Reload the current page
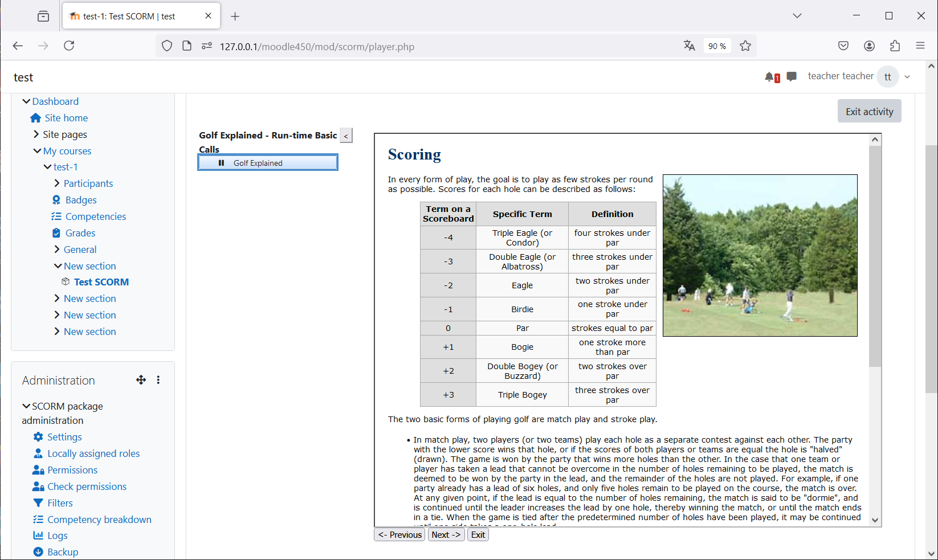This screenshot has width=938, height=560. 69,46
